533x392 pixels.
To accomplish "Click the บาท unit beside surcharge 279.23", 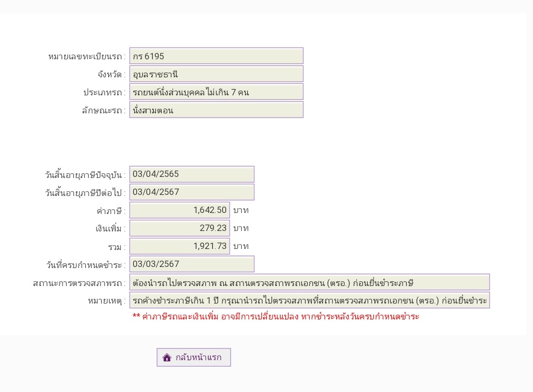I will click(x=241, y=228).
